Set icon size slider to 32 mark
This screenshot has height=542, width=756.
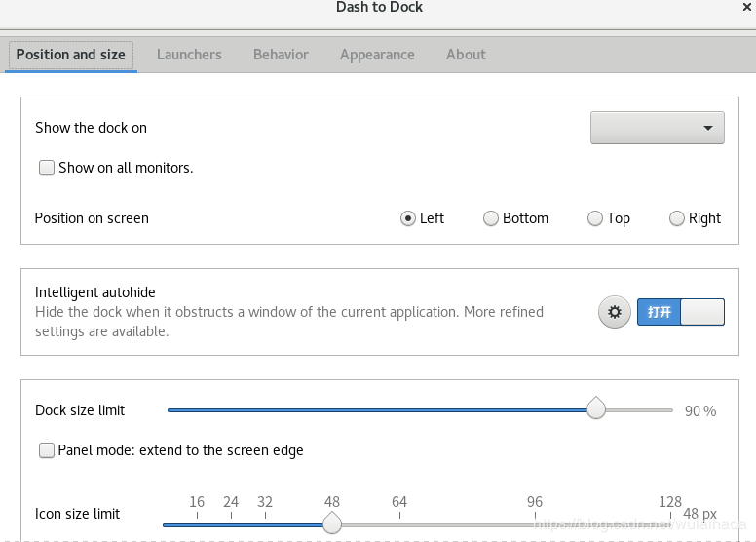tap(265, 525)
